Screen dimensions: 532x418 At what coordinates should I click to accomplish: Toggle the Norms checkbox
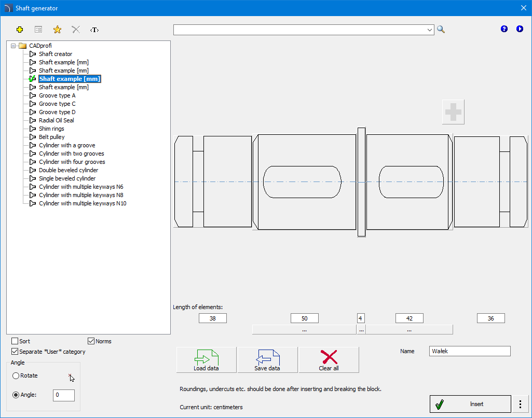(x=91, y=341)
